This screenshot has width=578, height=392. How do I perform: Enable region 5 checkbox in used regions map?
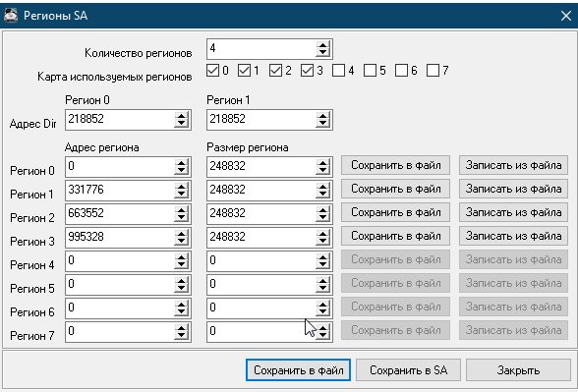point(370,70)
